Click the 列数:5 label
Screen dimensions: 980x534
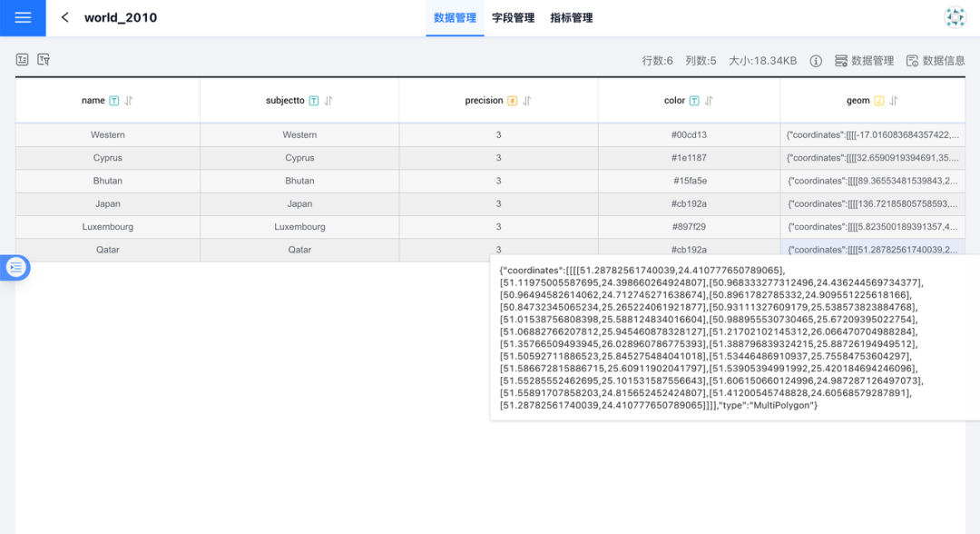click(701, 61)
